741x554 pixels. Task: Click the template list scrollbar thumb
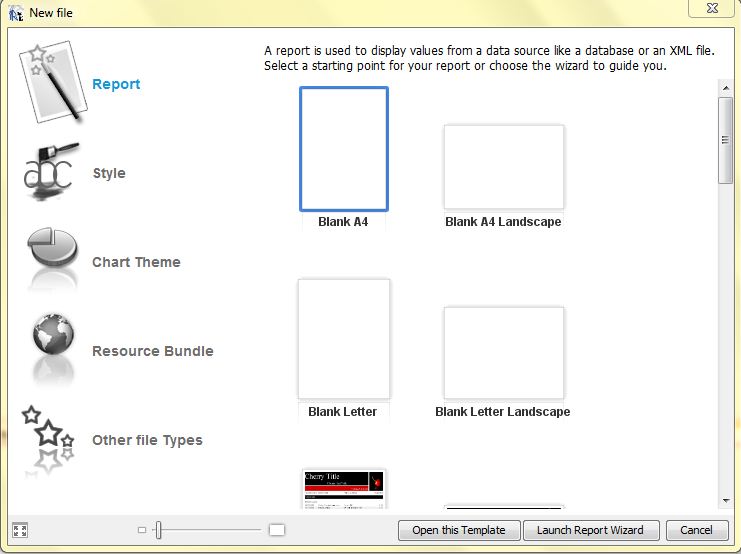725,140
